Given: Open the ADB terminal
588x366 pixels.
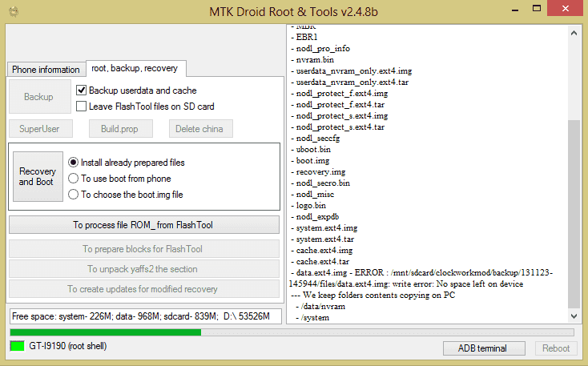Looking at the screenshot, I should (484, 348).
